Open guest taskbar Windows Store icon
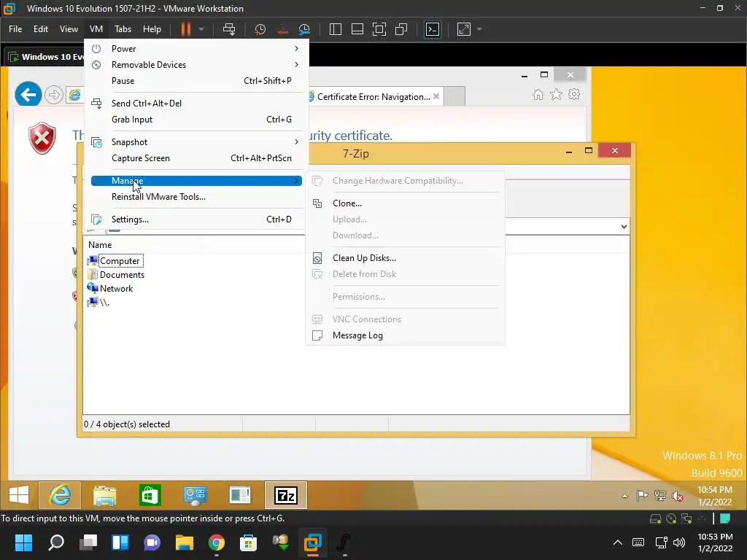 click(x=150, y=495)
